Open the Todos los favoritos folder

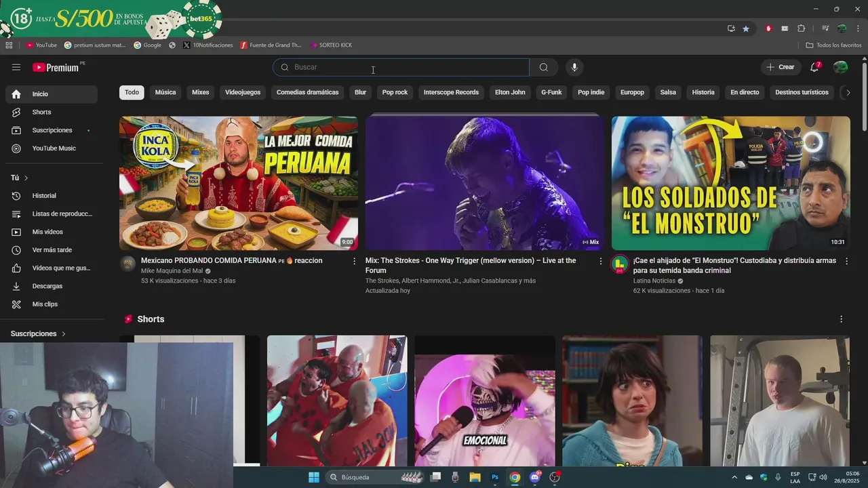pos(834,45)
